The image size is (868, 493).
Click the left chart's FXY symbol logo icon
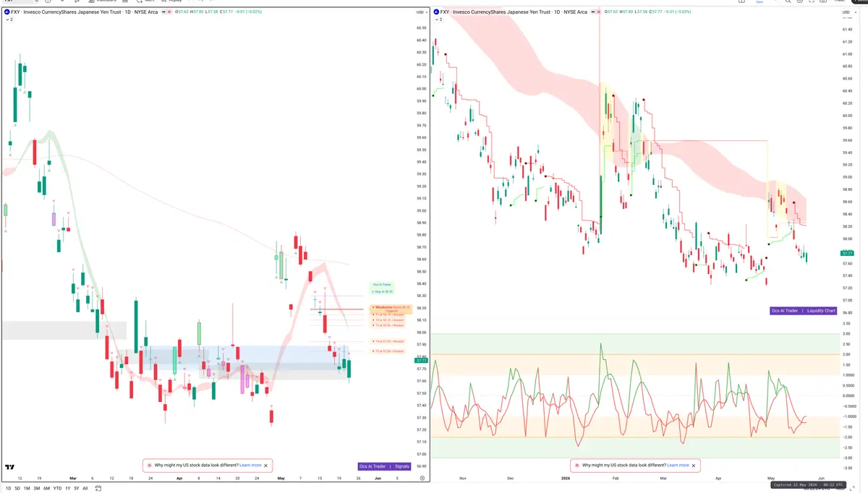pyautogui.click(x=6, y=12)
